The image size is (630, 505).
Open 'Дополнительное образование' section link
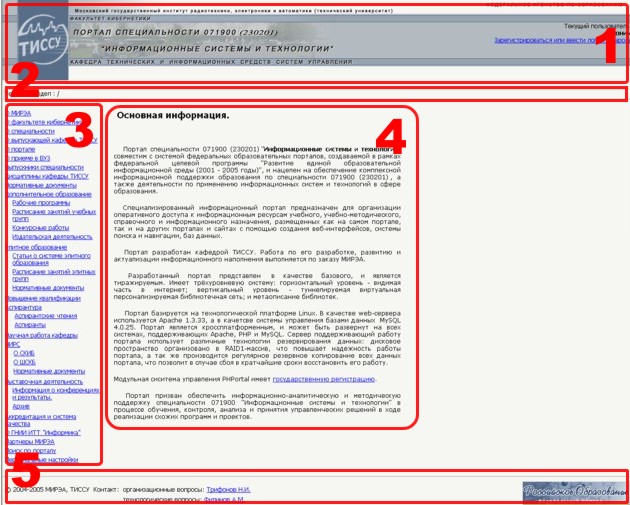49,194
